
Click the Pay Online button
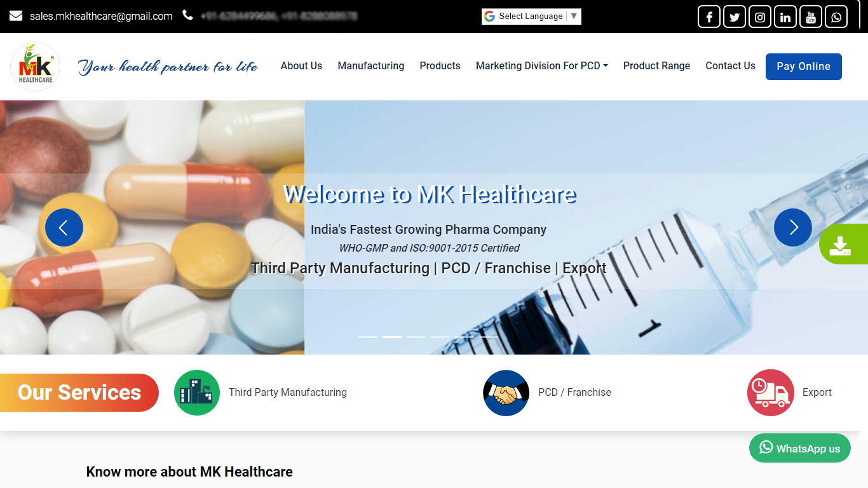[804, 67]
